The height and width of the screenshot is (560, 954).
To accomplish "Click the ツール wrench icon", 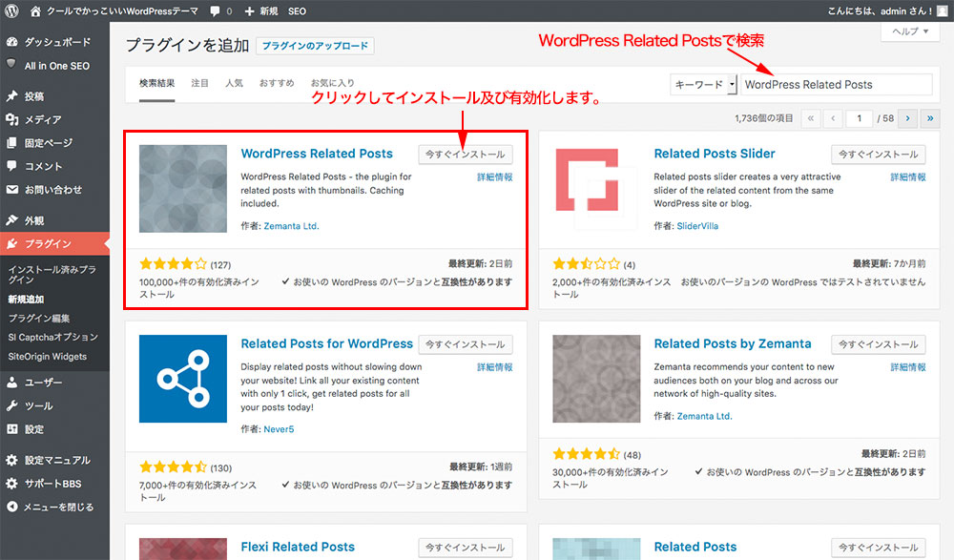I will (x=11, y=405).
